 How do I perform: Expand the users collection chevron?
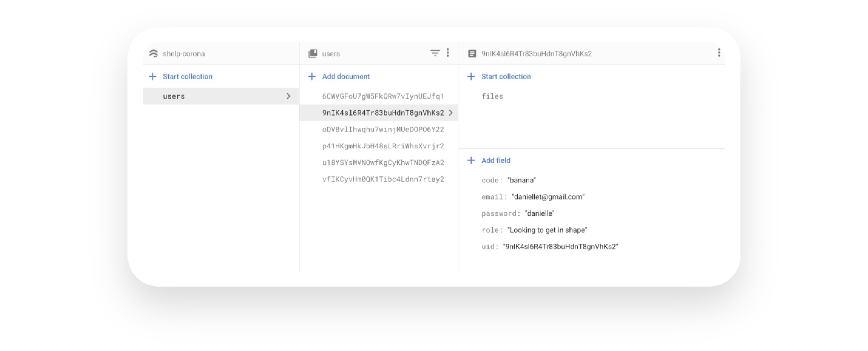tap(288, 96)
